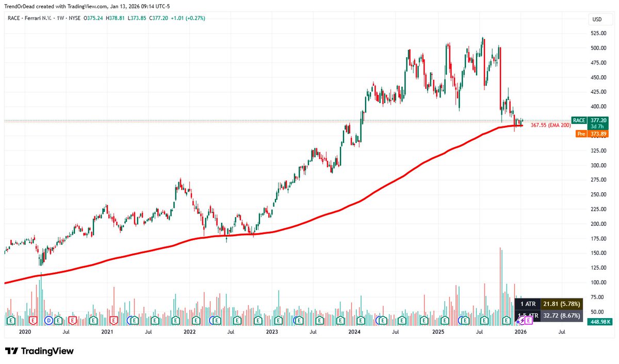Click the lightning bolt event icon near 2026
619x364 pixels.
point(521,320)
